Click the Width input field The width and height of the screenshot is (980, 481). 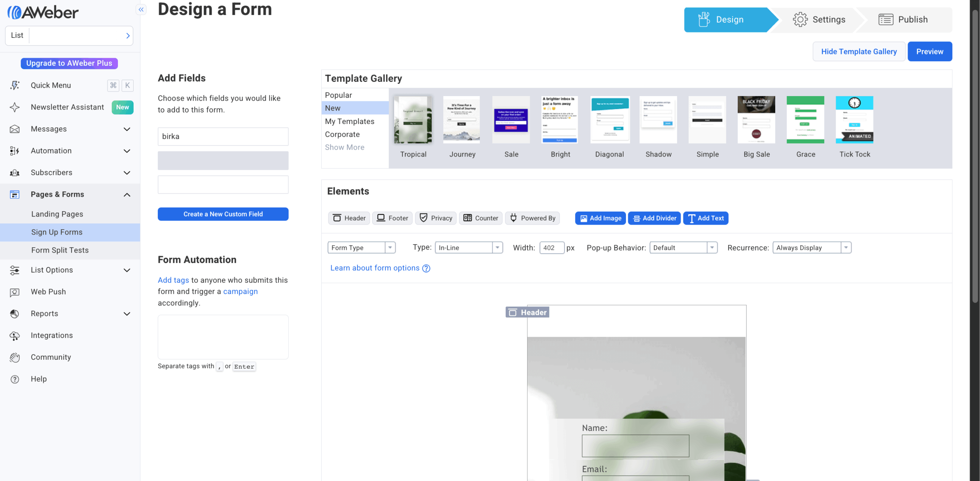click(552, 248)
